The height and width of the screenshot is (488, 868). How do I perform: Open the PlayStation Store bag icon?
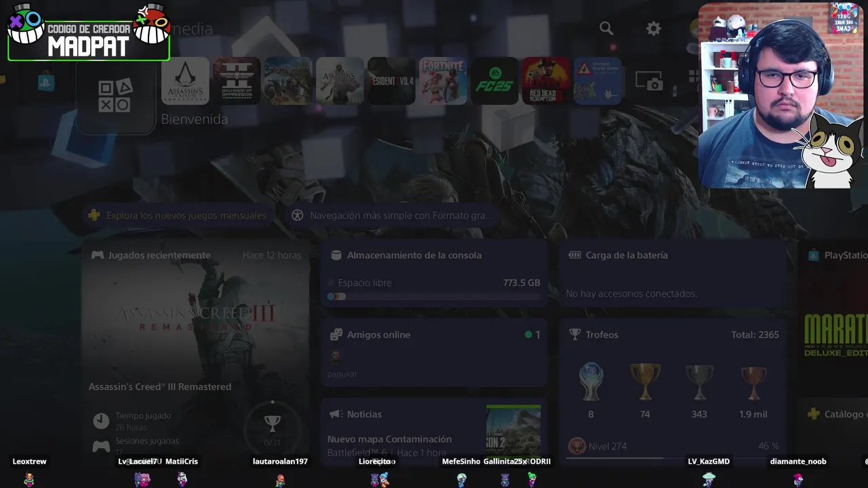46,81
